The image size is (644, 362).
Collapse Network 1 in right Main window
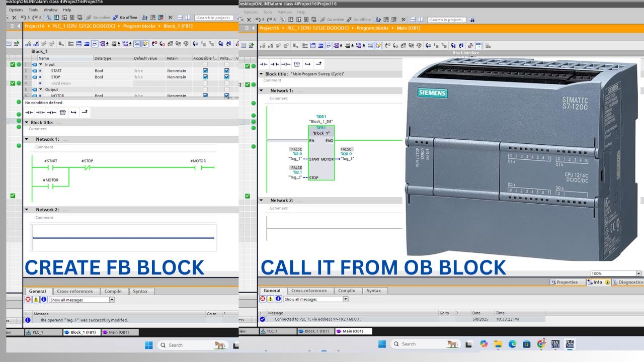click(262, 91)
